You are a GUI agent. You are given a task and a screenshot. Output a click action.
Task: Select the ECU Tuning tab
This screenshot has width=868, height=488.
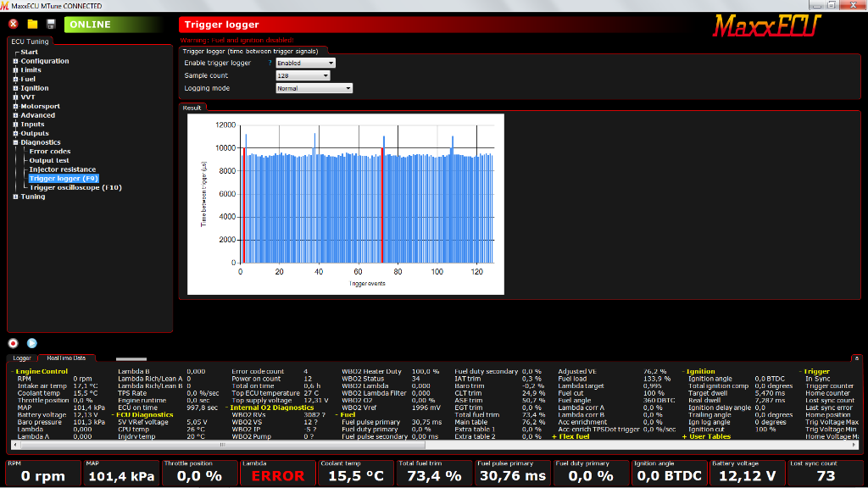(x=30, y=42)
